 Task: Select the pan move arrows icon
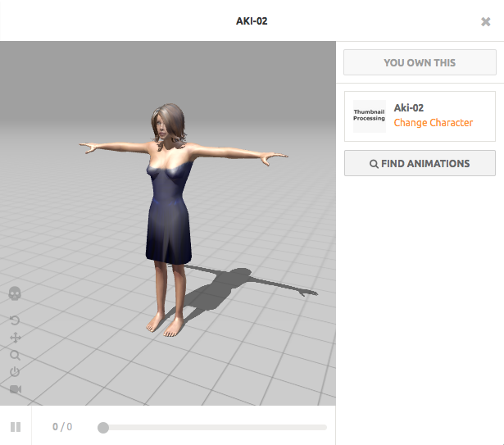pyautogui.click(x=15, y=338)
